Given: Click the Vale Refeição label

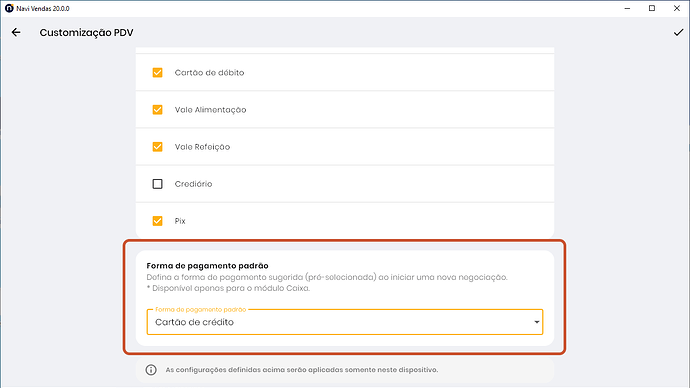Looking at the screenshot, I should tap(202, 146).
